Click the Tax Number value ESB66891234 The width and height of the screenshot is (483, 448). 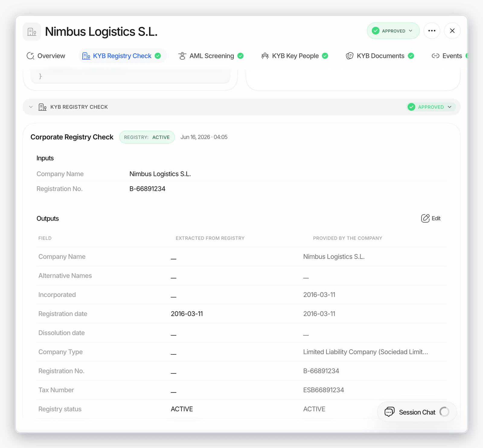click(324, 390)
